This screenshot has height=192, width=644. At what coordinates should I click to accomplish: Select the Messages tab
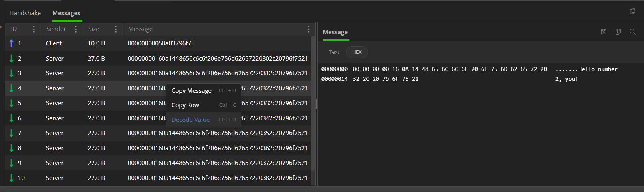pos(66,13)
